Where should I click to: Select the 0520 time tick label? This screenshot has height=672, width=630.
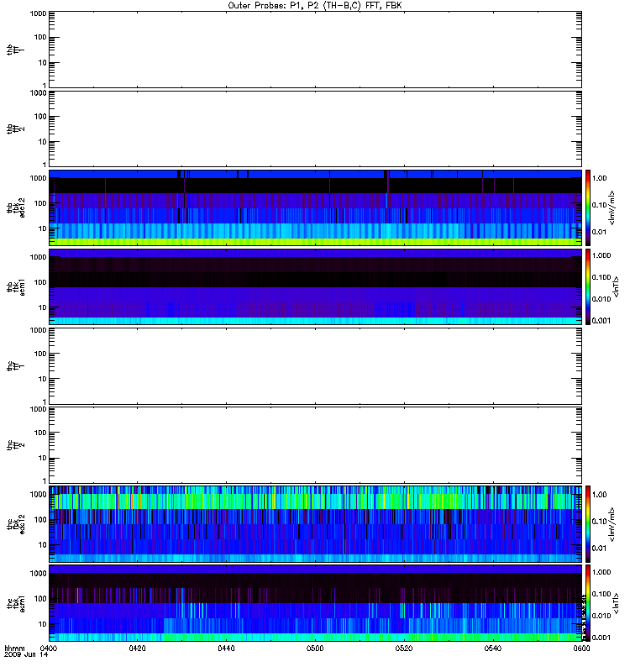click(x=404, y=648)
